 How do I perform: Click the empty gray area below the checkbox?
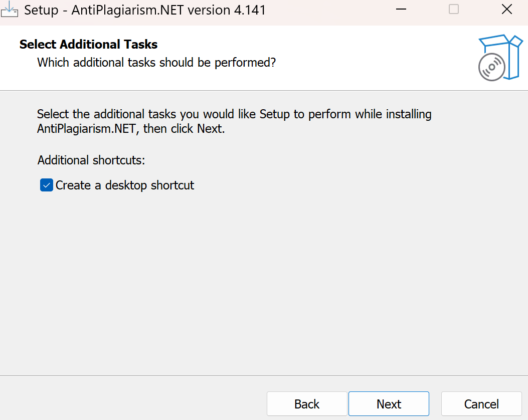click(x=251, y=281)
